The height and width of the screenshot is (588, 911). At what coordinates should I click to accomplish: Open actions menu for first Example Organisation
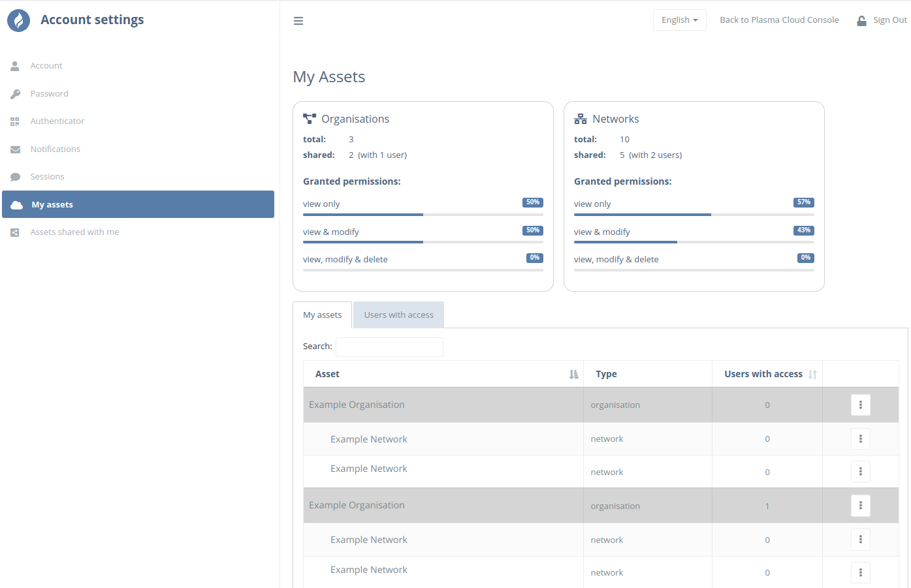(861, 405)
